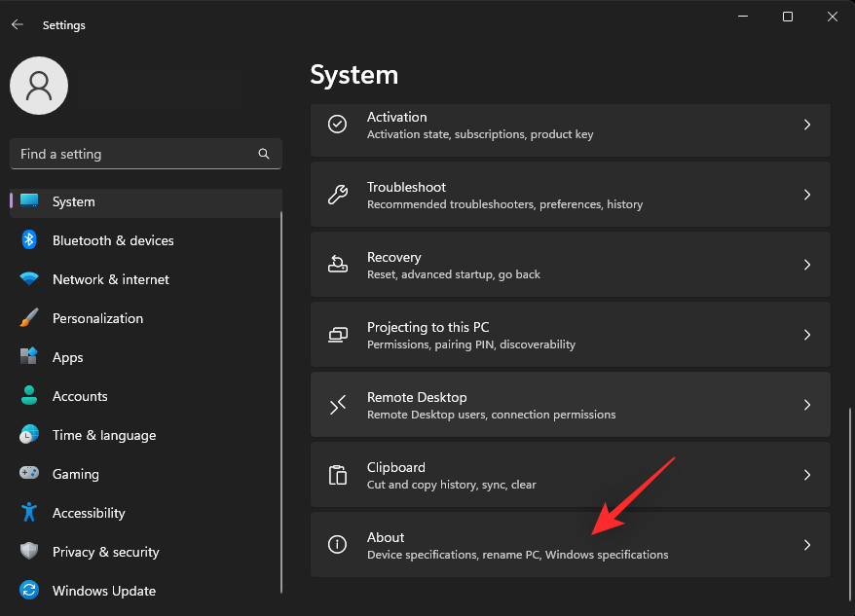855x616 pixels.
Task: Expand Recovery using its chevron
Action: [807, 264]
